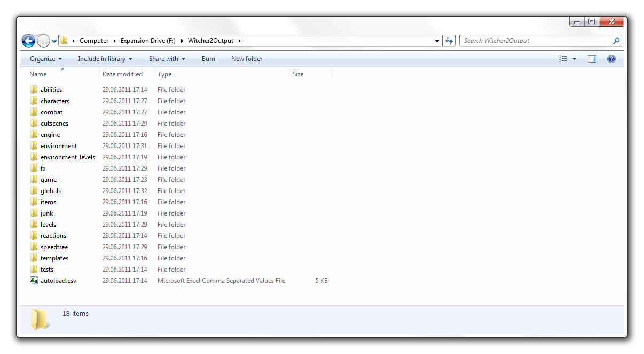Select the engine folder icon
Screen dimensions: 644x354
click(x=34, y=135)
